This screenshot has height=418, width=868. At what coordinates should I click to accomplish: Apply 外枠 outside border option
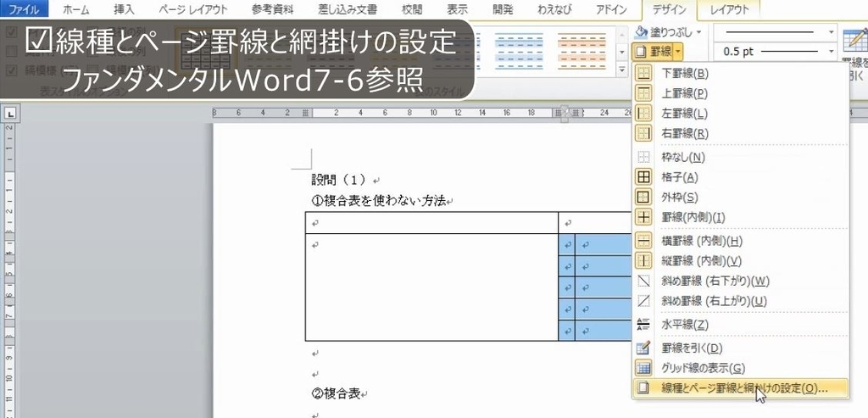pos(740,197)
